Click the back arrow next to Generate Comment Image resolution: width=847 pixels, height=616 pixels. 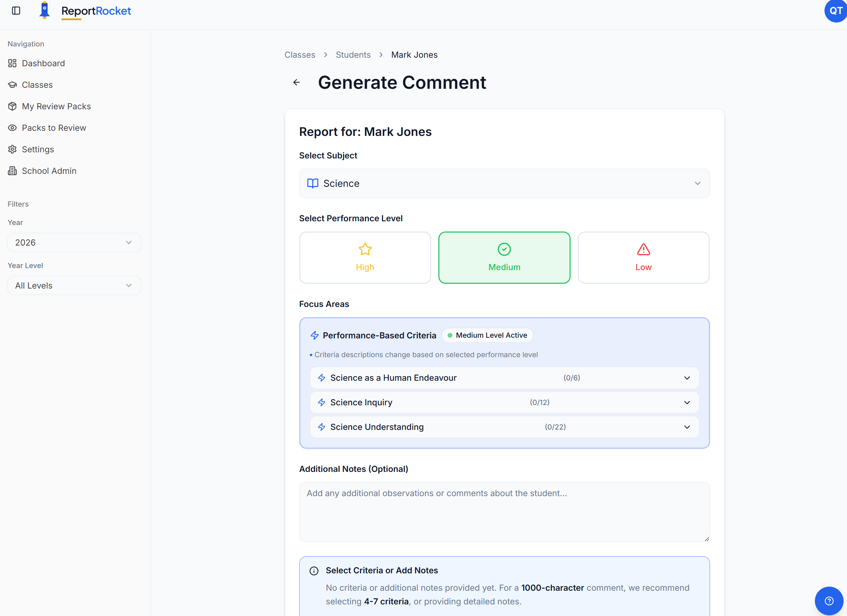(x=297, y=82)
